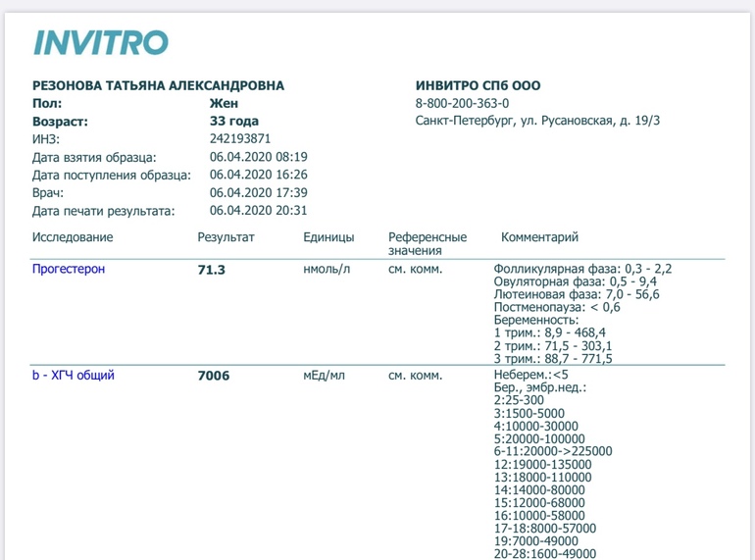Click the Исследование column header
This screenshot has height=560, width=755.
coord(73,237)
